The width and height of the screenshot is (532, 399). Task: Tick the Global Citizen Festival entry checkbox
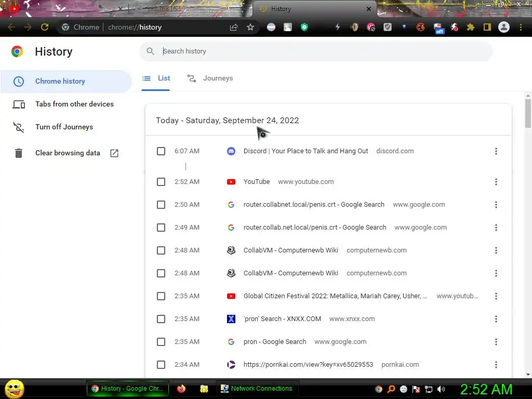[x=161, y=296]
